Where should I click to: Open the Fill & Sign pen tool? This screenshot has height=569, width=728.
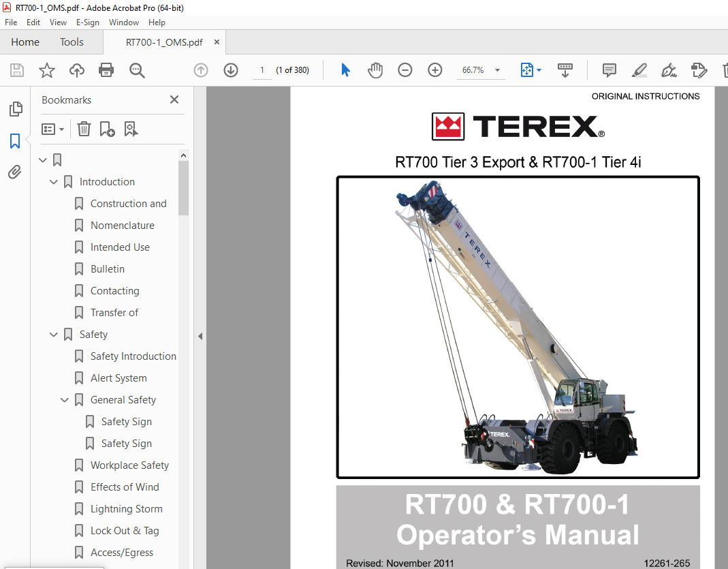pos(669,70)
